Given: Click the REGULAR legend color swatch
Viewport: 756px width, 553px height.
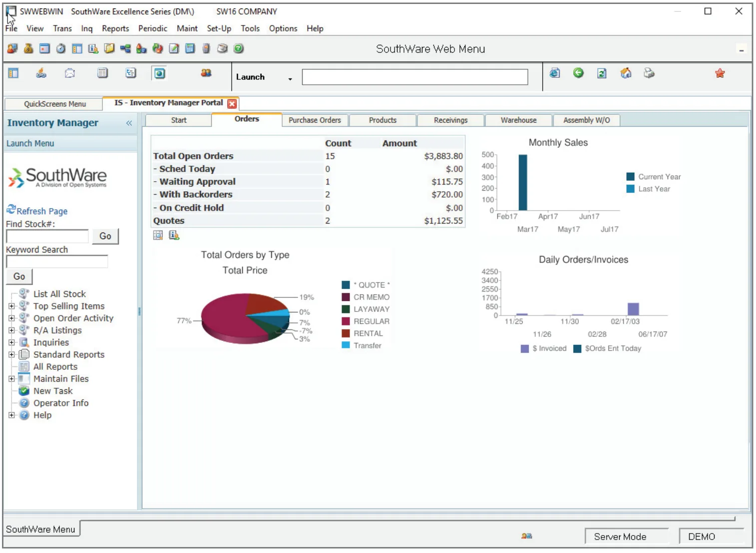Looking at the screenshot, I should (346, 321).
